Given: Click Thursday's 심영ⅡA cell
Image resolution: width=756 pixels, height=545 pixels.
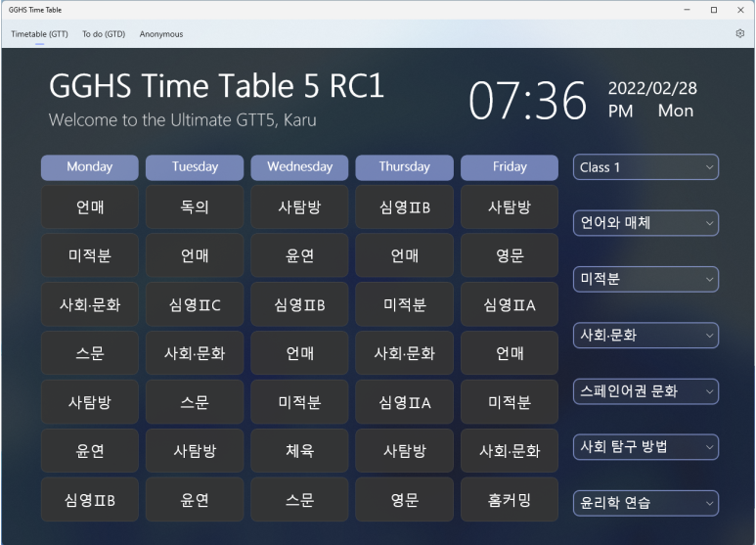Looking at the screenshot, I should tap(405, 402).
